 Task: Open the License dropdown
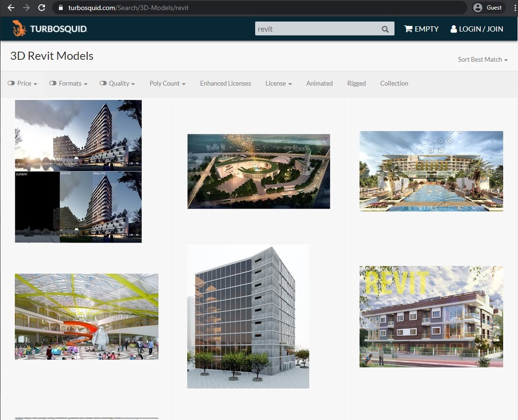click(278, 83)
